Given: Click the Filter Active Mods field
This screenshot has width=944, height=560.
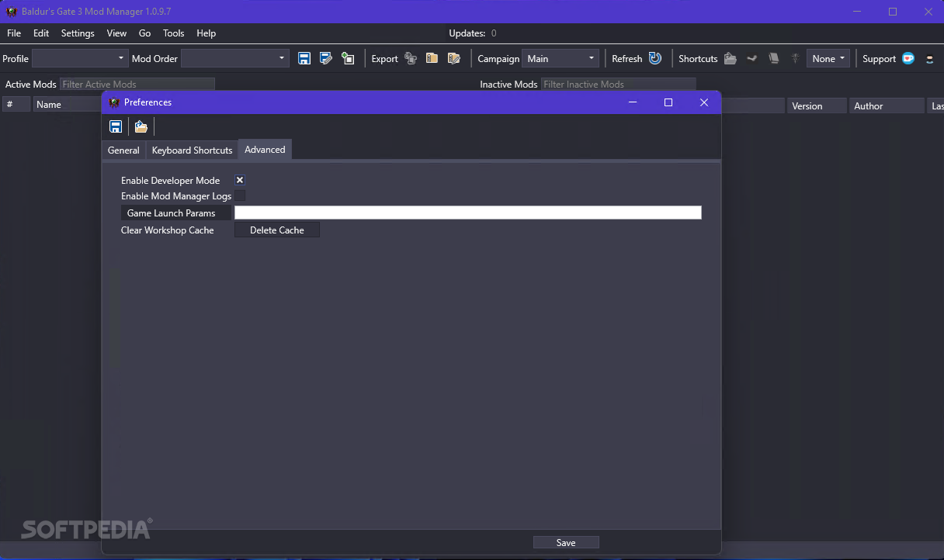Looking at the screenshot, I should [x=137, y=85].
